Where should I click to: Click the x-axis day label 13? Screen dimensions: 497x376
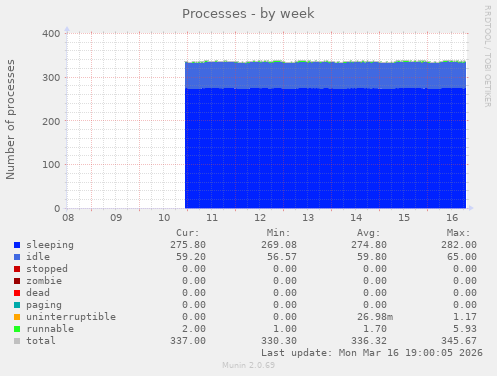point(308,218)
